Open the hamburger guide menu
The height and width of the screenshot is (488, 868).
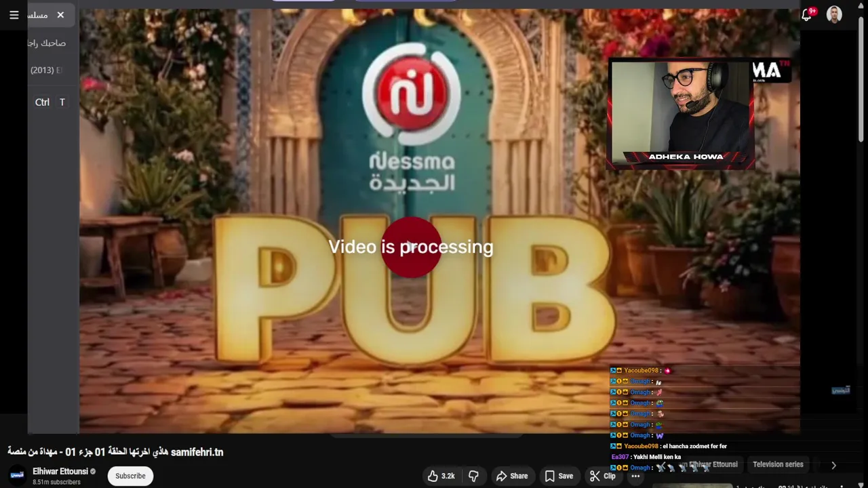14,15
